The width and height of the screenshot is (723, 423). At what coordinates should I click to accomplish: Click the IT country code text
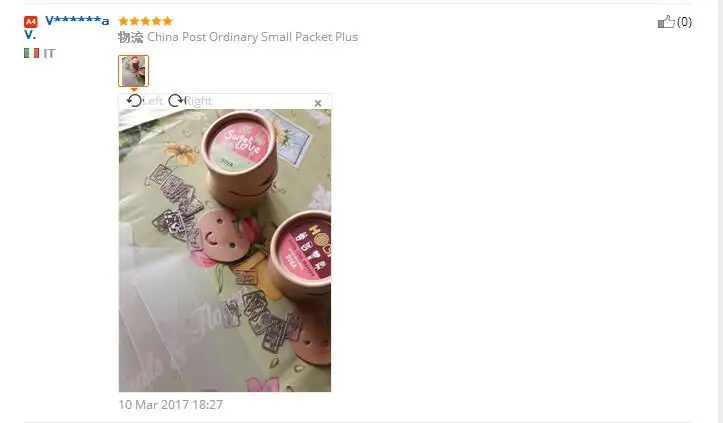(x=49, y=54)
